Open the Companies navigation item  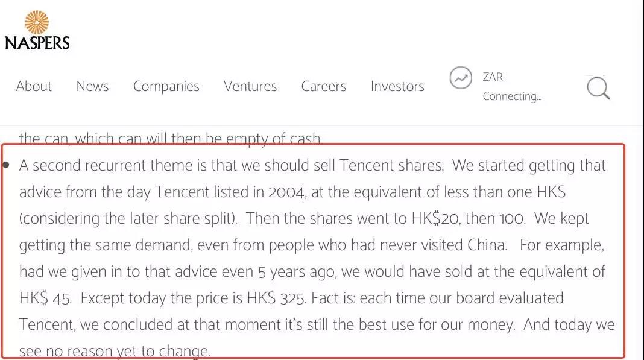[x=166, y=86]
